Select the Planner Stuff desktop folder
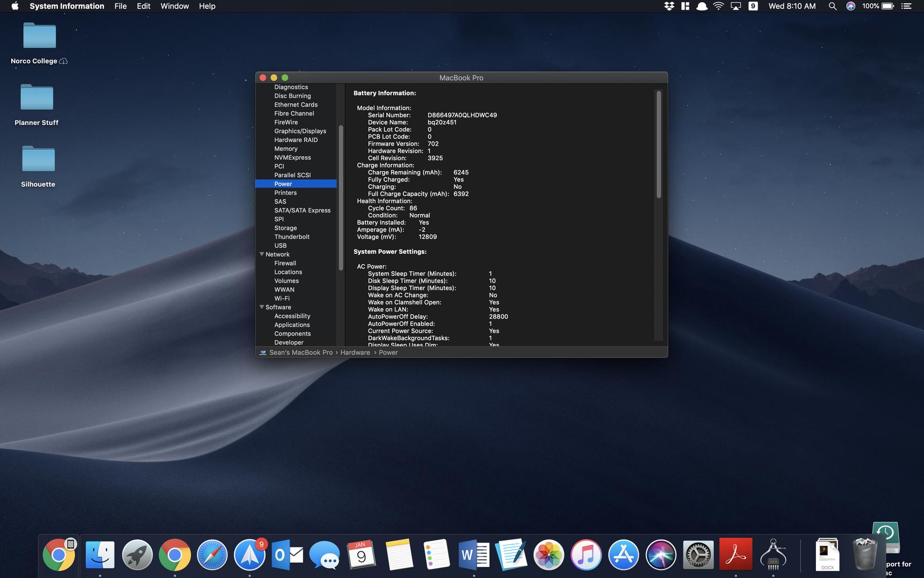 pos(36,105)
